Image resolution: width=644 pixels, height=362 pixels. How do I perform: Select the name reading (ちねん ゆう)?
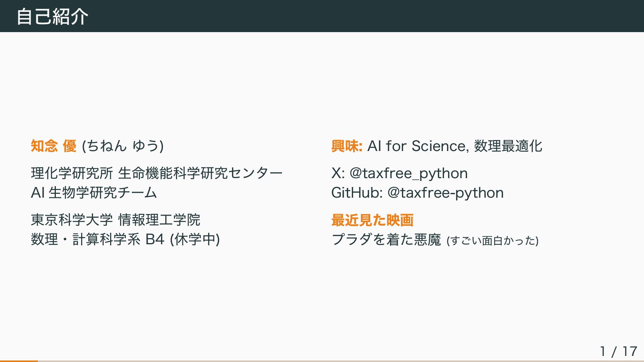[123, 146]
